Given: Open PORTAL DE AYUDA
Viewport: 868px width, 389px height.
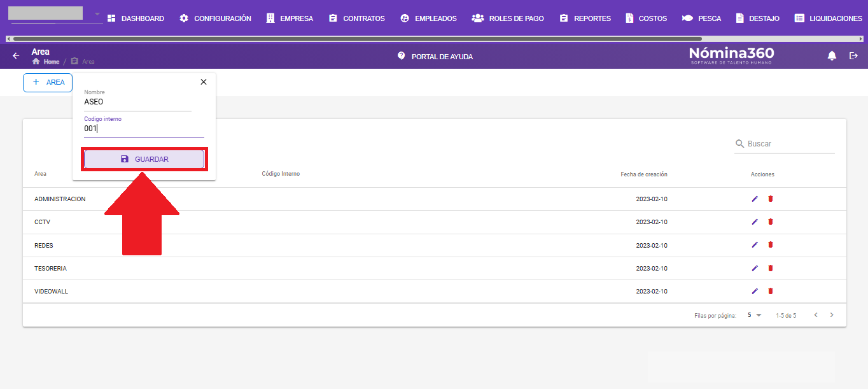Looking at the screenshot, I should (435, 56).
